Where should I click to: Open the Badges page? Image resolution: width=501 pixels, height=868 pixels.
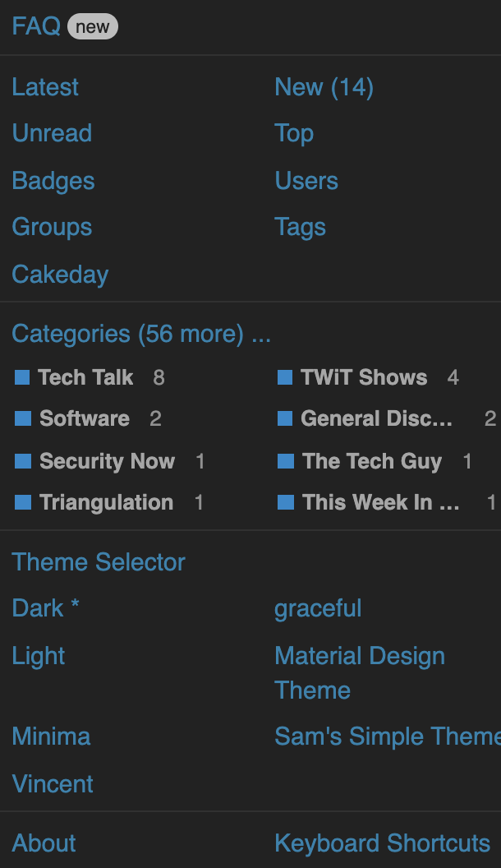coord(53,181)
